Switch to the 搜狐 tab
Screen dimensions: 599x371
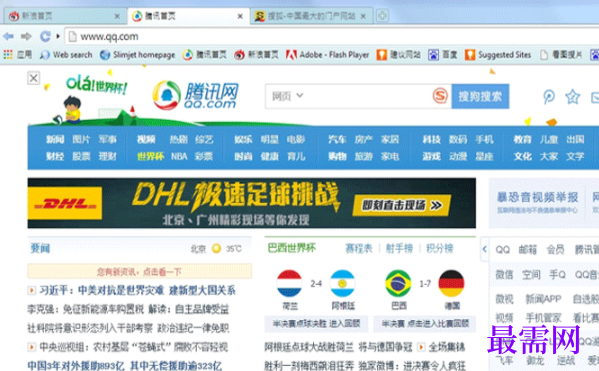point(311,16)
